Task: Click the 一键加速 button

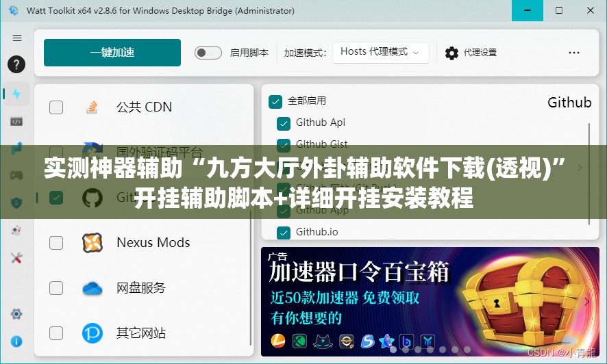Action: click(x=112, y=53)
